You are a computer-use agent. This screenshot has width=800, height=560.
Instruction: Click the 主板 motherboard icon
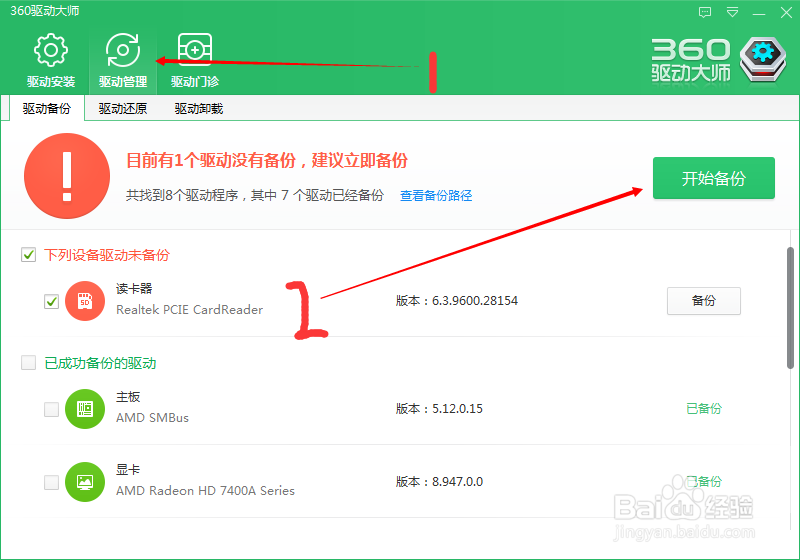coord(85,409)
